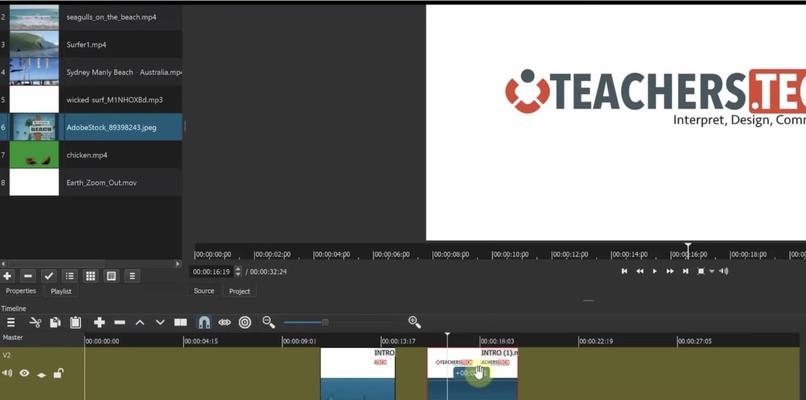Click the Lift (up caret) timeline icon
806x400 pixels.
pos(140,322)
